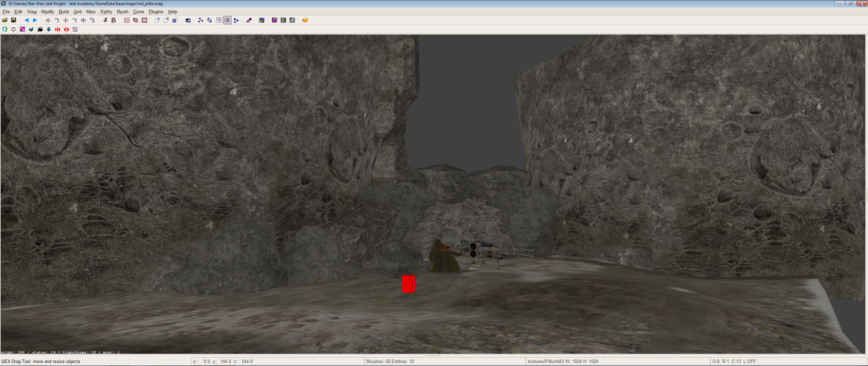Open a map file with the folder icon
Image resolution: width=868 pixels, height=366 pixels.
point(5,20)
